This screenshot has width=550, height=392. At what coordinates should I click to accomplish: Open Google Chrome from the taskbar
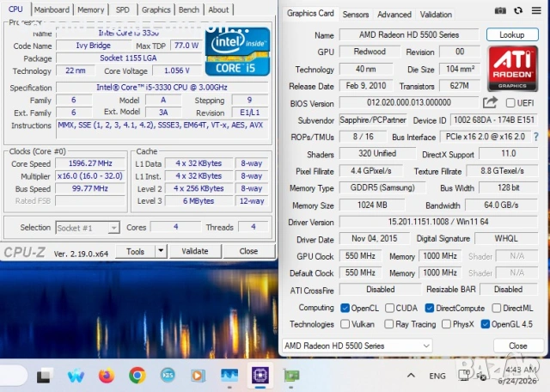pyautogui.click(x=137, y=376)
